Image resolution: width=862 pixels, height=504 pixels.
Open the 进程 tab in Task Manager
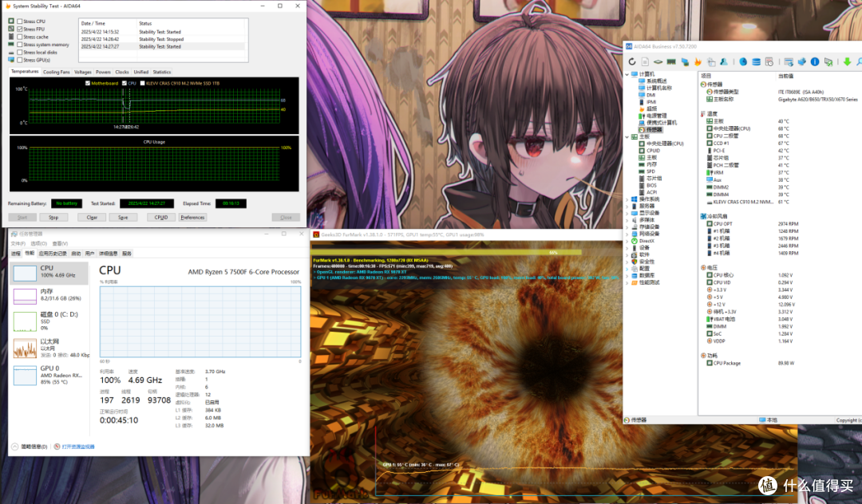pyautogui.click(x=15, y=254)
